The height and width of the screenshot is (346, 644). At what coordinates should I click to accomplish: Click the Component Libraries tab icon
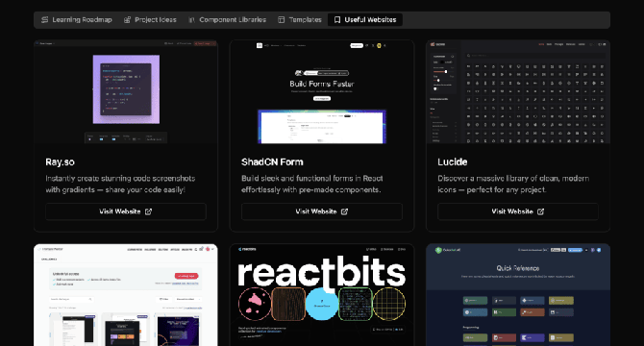coord(192,19)
